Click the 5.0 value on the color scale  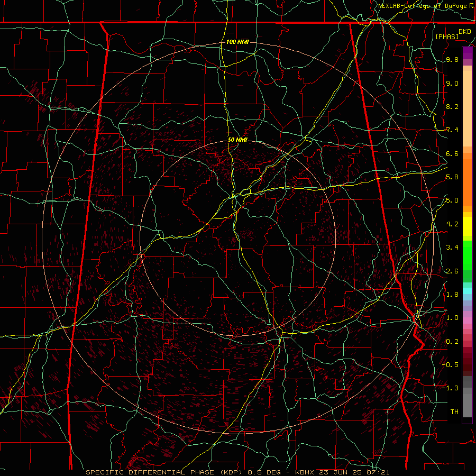point(452,200)
